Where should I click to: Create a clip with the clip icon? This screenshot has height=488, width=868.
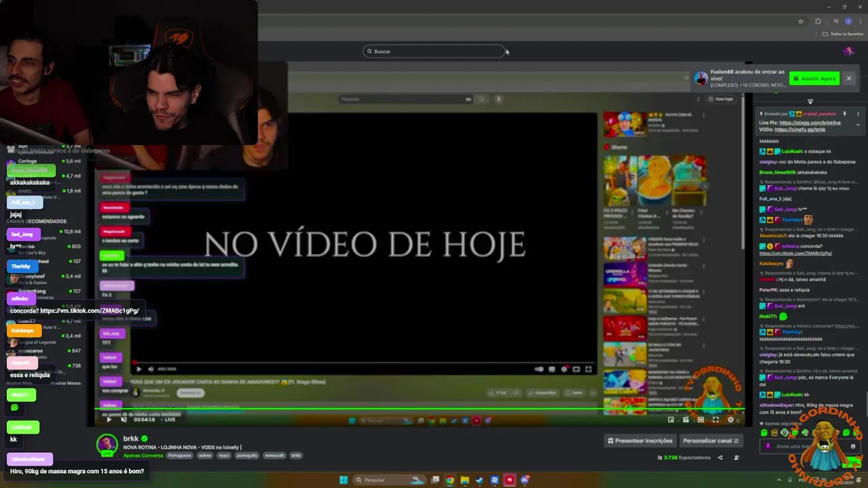pyautogui.click(x=686, y=420)
